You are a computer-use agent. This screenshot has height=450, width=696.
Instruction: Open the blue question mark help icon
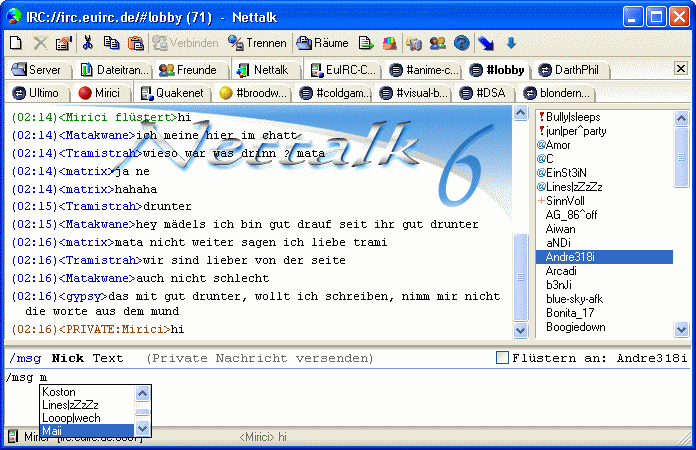click(x=462, y=43)
